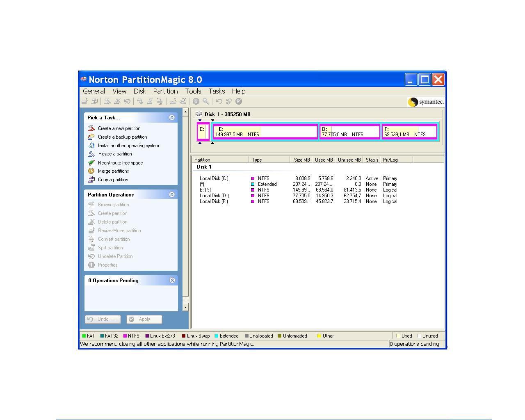The width and height of the screenshot is (525, 420).
Task: Collapse the Partition Operations panel
Action: pyautogui.click(x=172, y=195)
